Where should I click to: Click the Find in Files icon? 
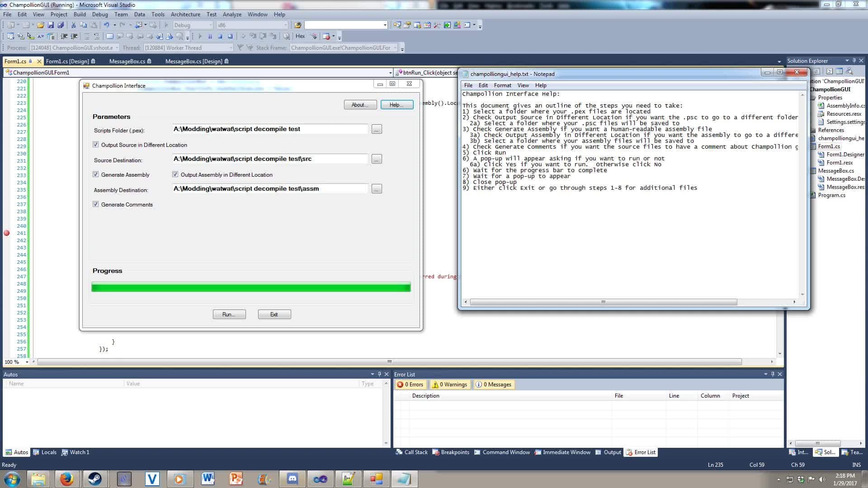pyautogui.click(x=297, y=25)
